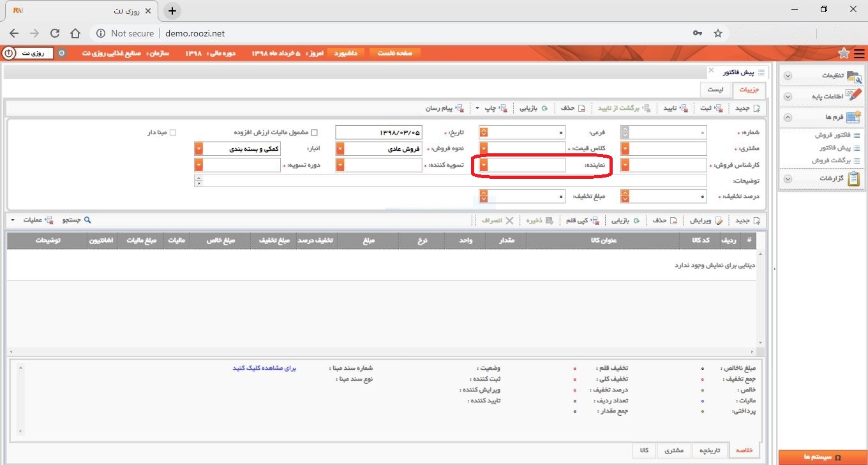Click the small round icon beside روزی نت button
Image resolution: width=868 pixels, height=465 pixels.
[x=62, y=53]
